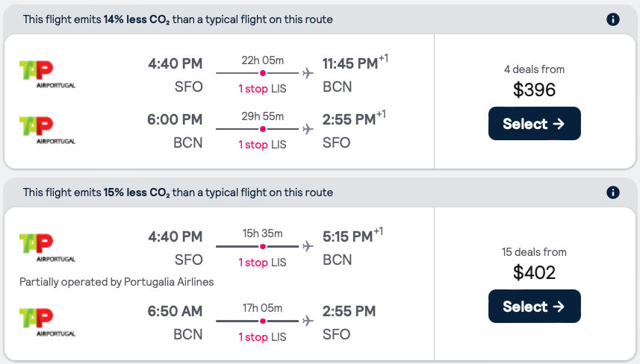This screenshot has height=364, width=640.
Task: Select the $396 flight deal
Action: click(534, 124)
